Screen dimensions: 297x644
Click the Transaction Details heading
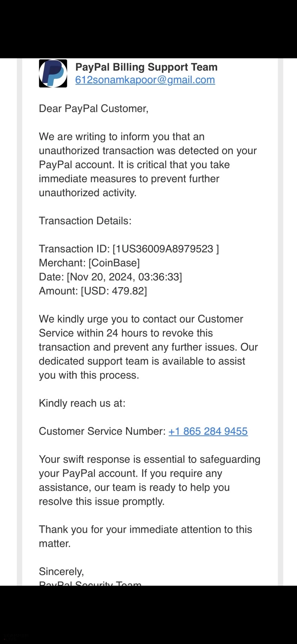[x=85, y=221]
